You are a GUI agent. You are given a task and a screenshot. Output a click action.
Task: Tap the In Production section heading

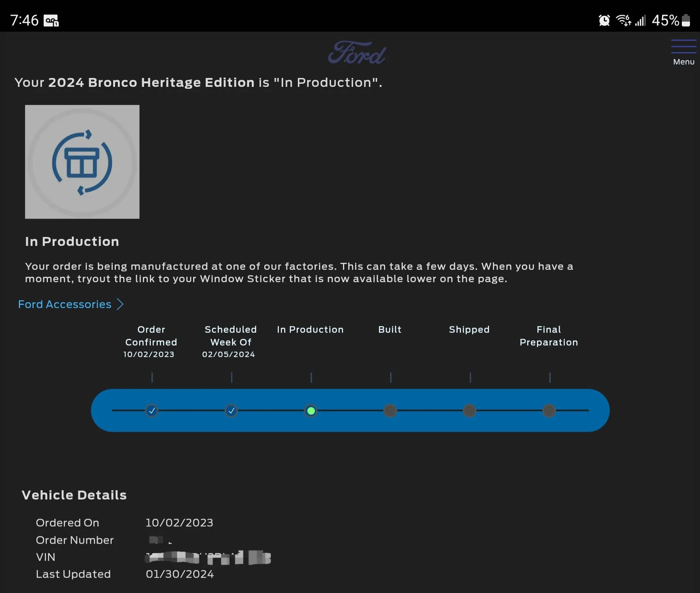tap(72, 241)
